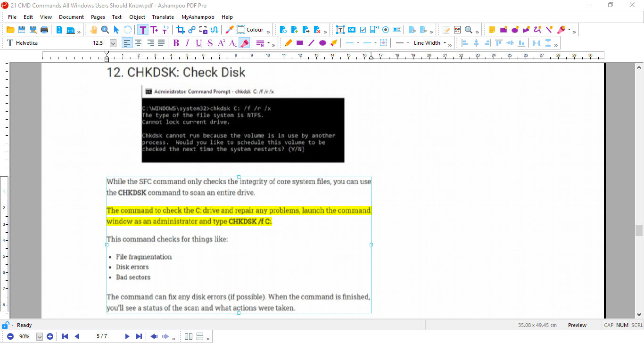This screenshot has height=343, width=644.
Task: Click the Colour fill swatch
Action: click(x=241, y=30)
